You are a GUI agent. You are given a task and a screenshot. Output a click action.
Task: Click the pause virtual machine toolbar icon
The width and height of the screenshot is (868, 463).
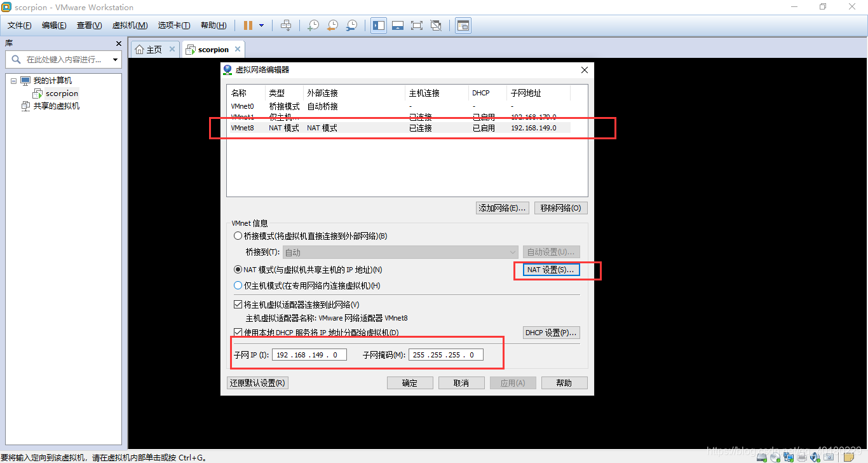point(248,25)
